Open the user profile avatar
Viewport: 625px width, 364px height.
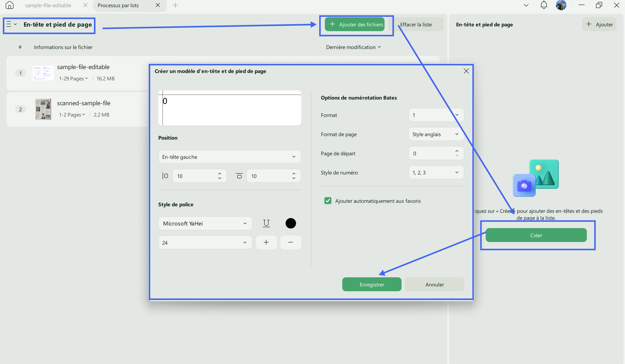click(x=561, y=5)
